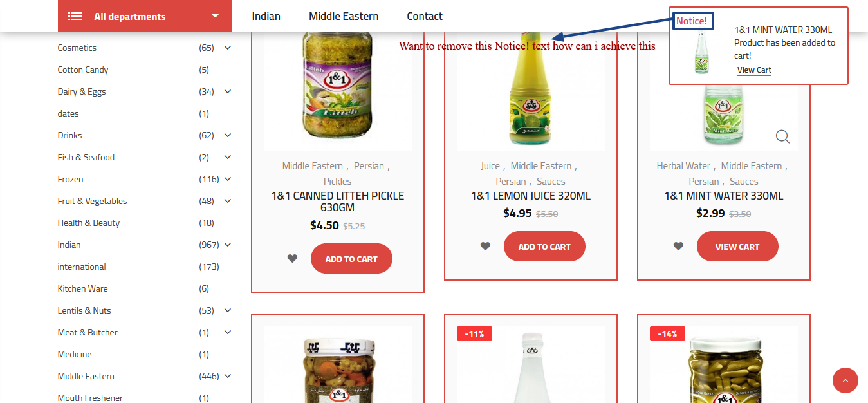Expand the Drinks category chevron
The height and width of the screenshot is (403, 868).
(228, 135)
